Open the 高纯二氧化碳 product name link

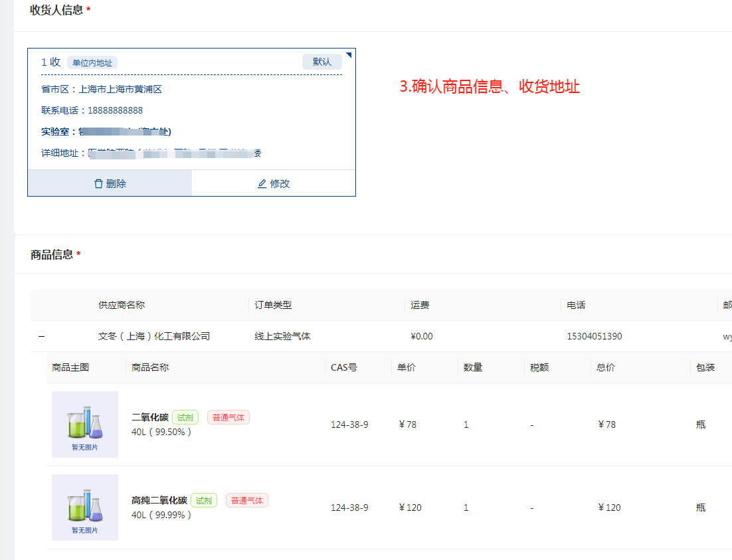[159, 501]
